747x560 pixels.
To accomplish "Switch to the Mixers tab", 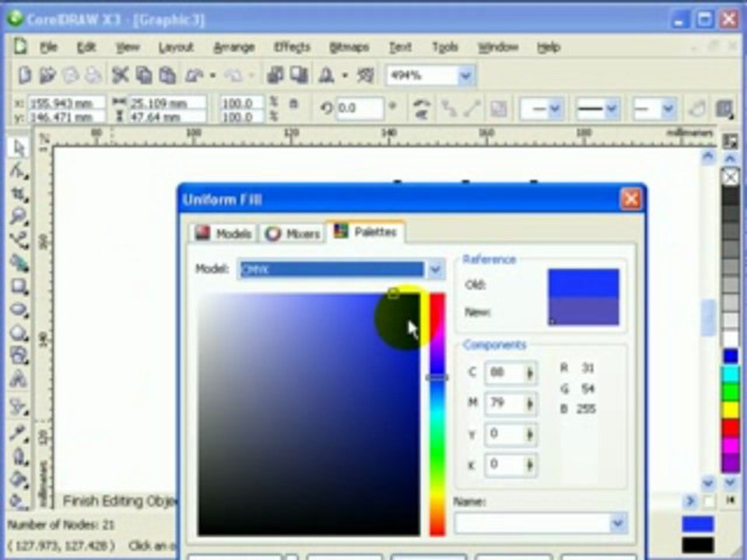I will click(x=293, y=233).
